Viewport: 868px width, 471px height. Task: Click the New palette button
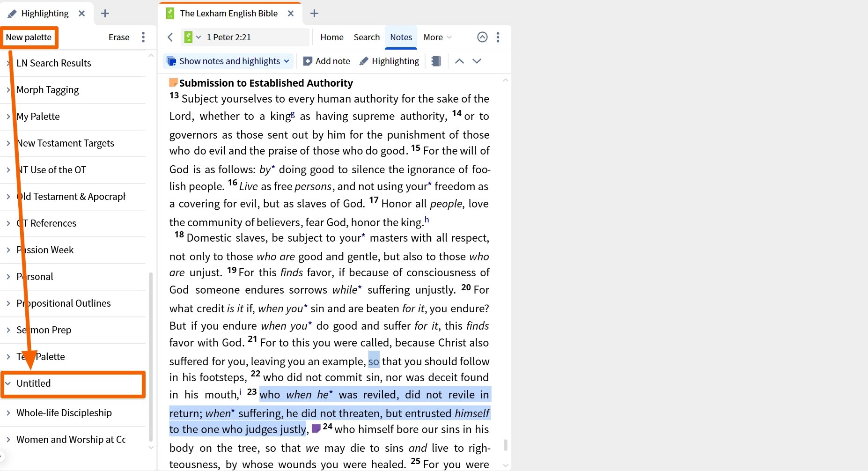coord(29,37)
